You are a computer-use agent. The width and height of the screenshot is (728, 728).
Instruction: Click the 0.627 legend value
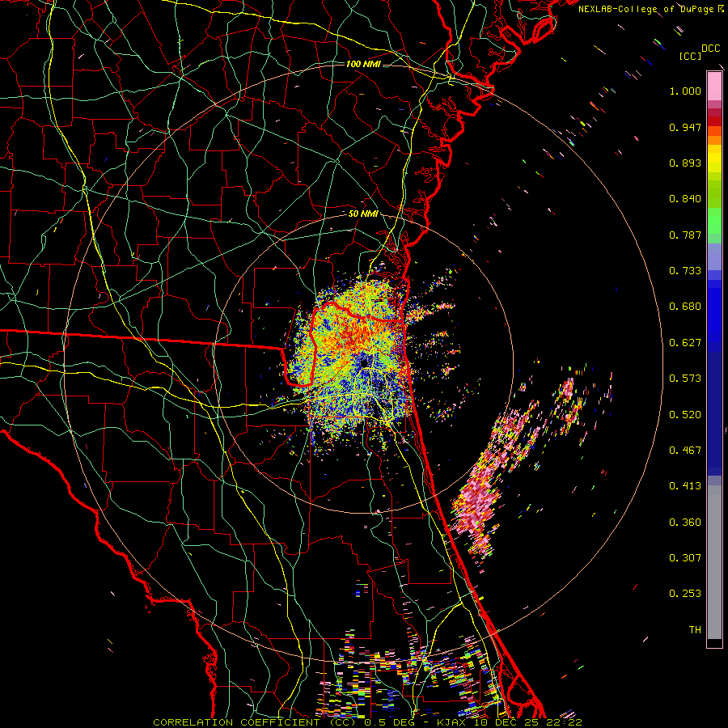tap(685, 343)
